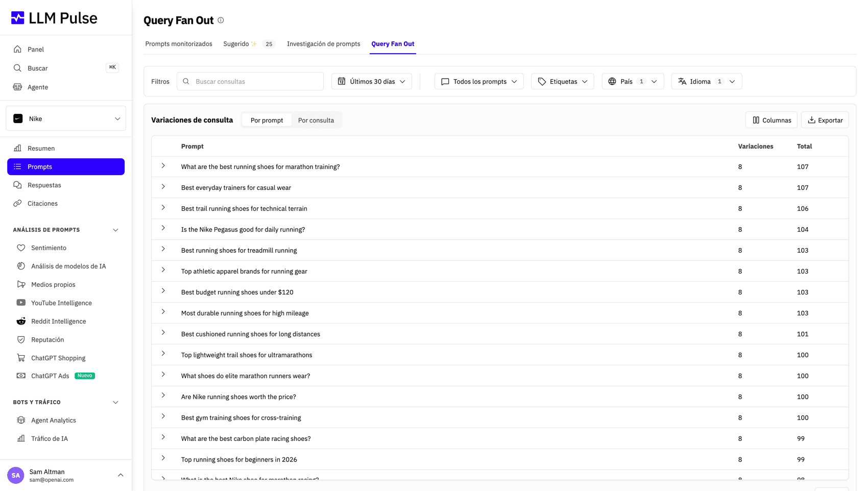Screen dimensions: 868x491
Task: Focus the Buscar consultas search field
Action: 250,81
